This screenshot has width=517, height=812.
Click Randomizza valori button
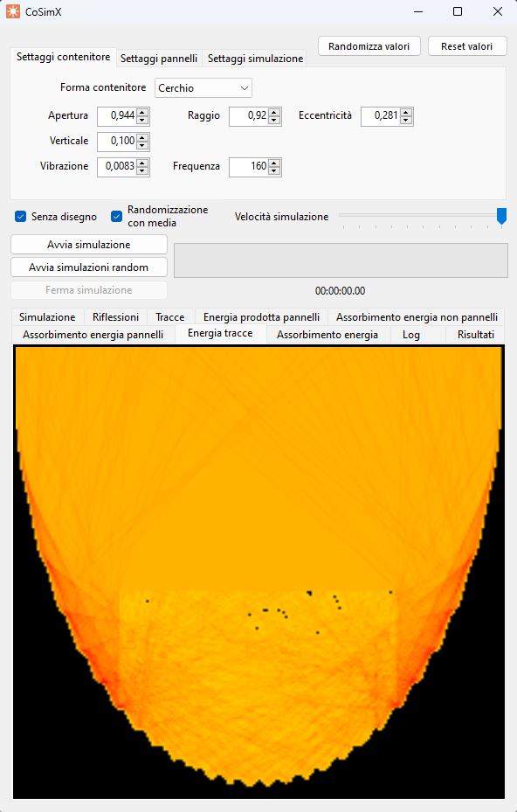(x=369, y=46)
